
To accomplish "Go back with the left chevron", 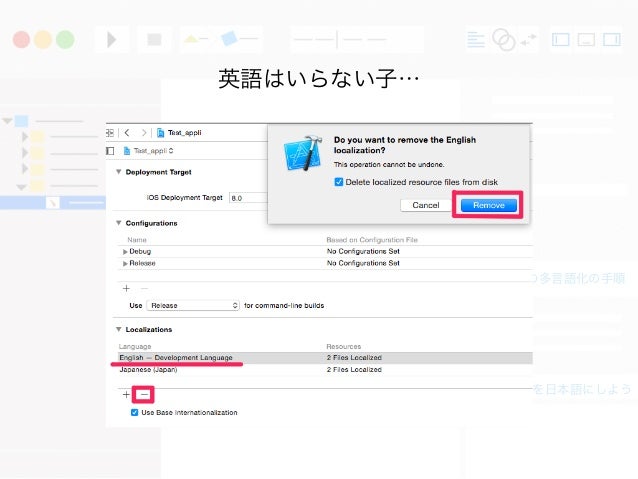I will point(127,133).
